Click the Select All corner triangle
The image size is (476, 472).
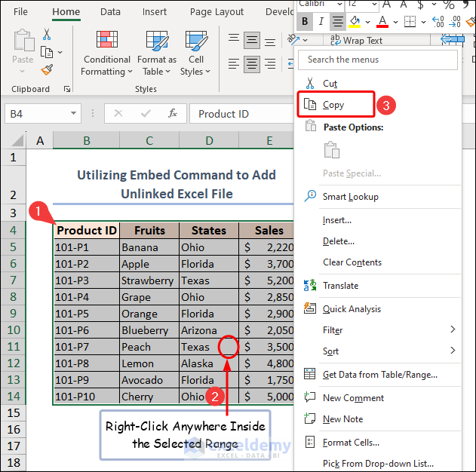[17, 141]
